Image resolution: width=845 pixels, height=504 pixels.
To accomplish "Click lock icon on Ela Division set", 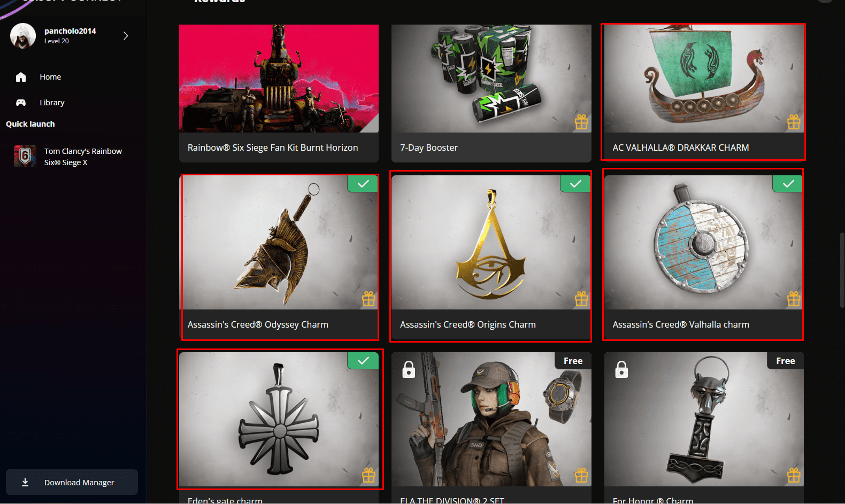I will click(409, 369).
